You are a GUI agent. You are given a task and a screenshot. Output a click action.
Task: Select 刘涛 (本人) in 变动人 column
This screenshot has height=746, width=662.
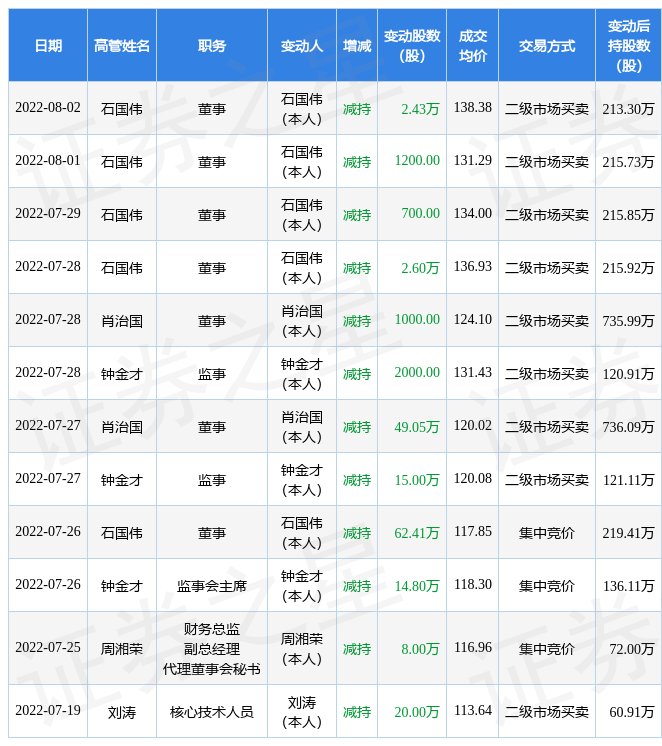(302, 712)
